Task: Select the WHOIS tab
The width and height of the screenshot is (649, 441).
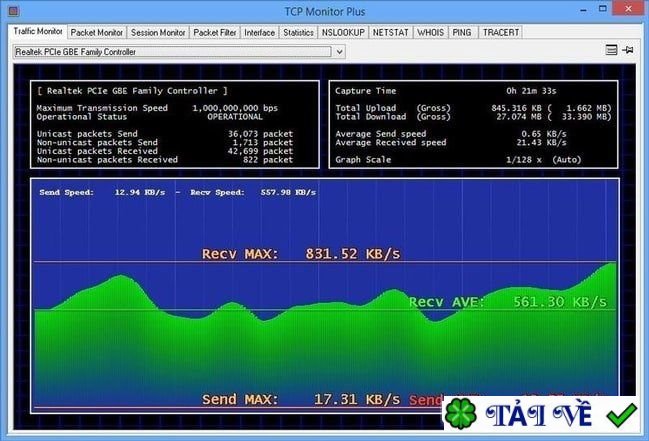Action: click(430, 32)
